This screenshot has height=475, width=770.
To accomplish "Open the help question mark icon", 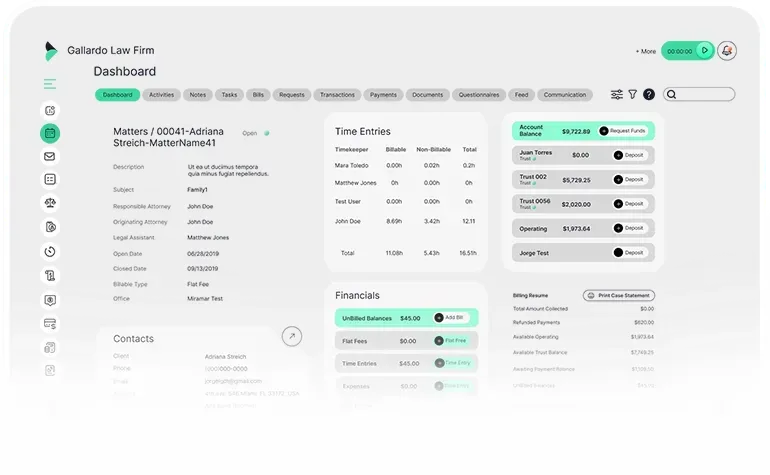I will (x=649, y=94).
